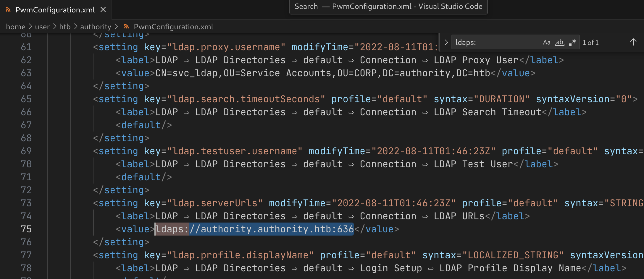Click line number 61 in the gutter
644x279 pixels.
pyautogui.click(x=26, y=47)
